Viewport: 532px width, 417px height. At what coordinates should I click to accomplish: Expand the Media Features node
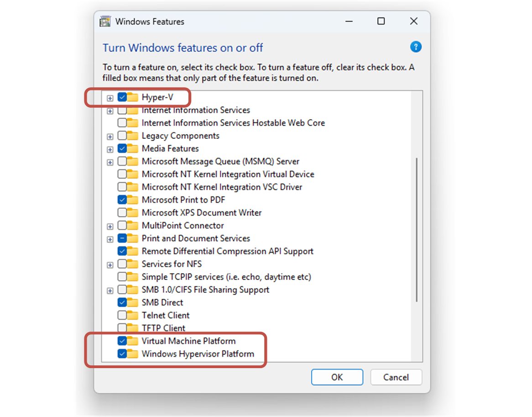pyautogui.click(x=110, y=149)
